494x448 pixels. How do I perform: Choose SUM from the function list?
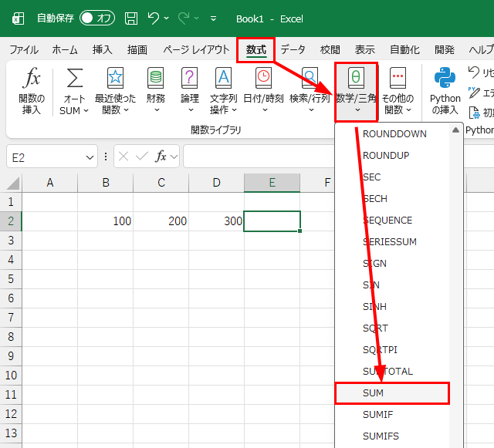pyautogui.click(x=392, y=393)
